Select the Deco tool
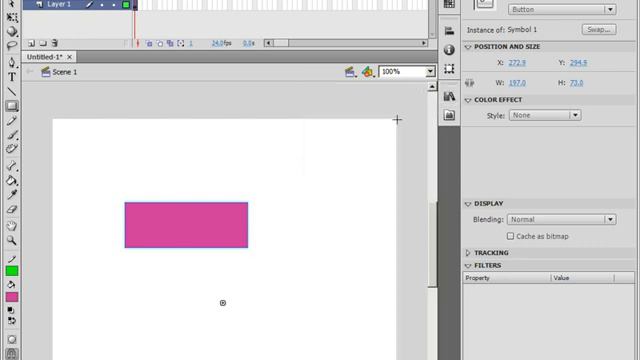Viewport: 640px width, 360px height. pyautogui.click(x=12, y=149)
